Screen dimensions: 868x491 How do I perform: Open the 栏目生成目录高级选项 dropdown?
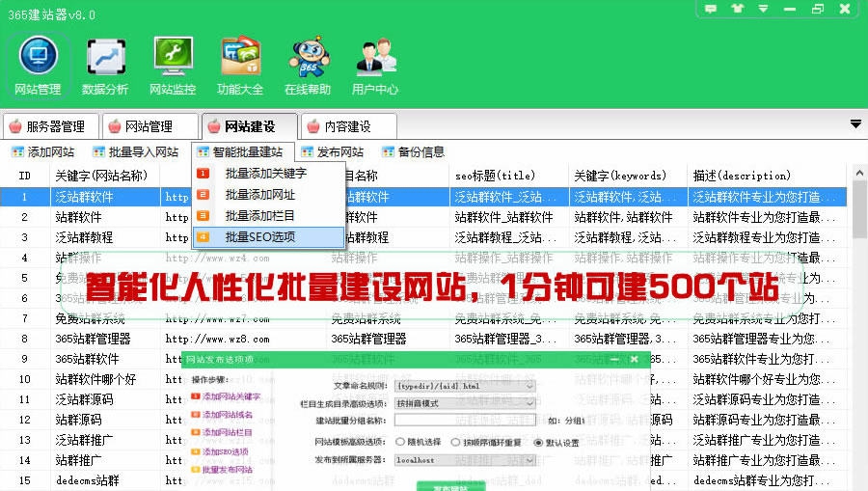[x=465, y=403]
